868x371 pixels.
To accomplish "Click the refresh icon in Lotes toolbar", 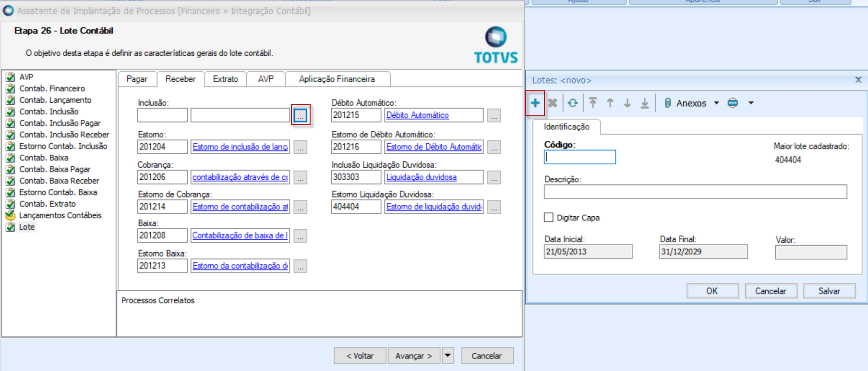I will [x=573, y=103].
